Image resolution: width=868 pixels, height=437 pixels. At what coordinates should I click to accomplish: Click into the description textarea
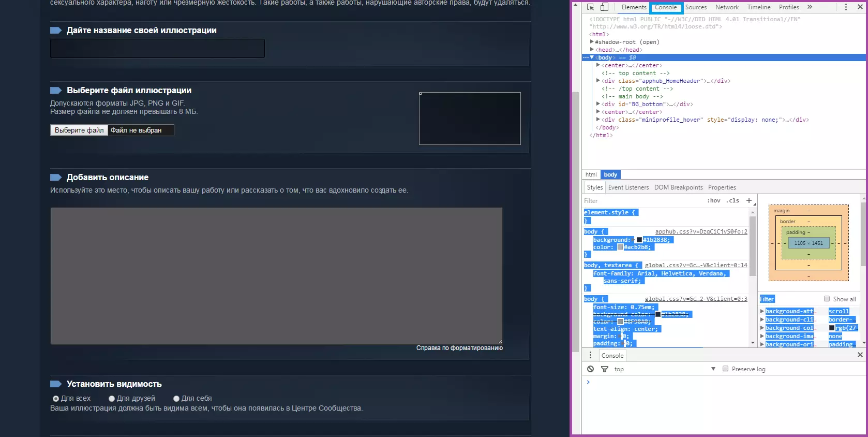[x=276, y=275]
